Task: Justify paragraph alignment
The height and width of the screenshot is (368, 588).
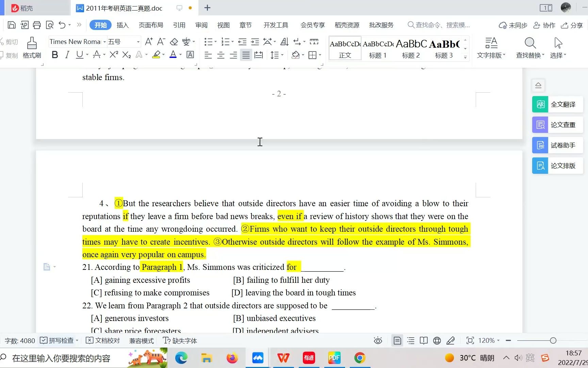Action: (x=246, y=55)
